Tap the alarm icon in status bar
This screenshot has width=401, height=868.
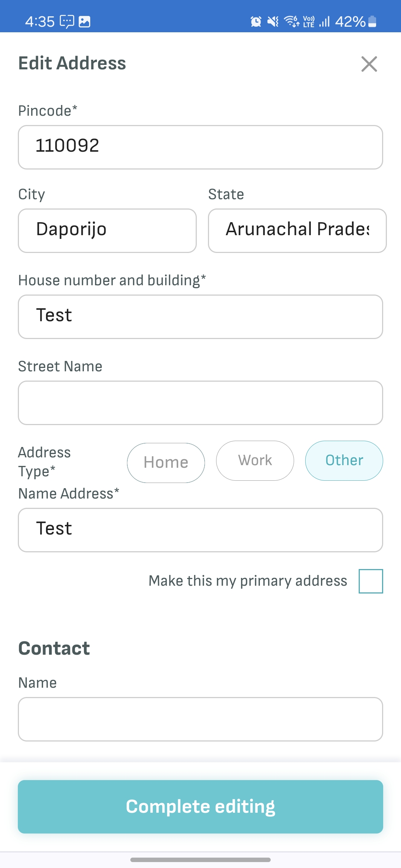[256, 22]
